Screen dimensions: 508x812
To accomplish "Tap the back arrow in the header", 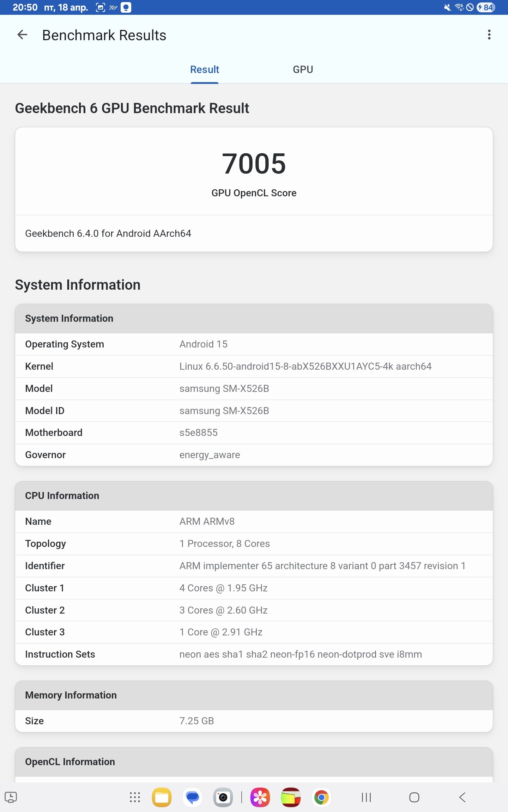I will (22, 35).
